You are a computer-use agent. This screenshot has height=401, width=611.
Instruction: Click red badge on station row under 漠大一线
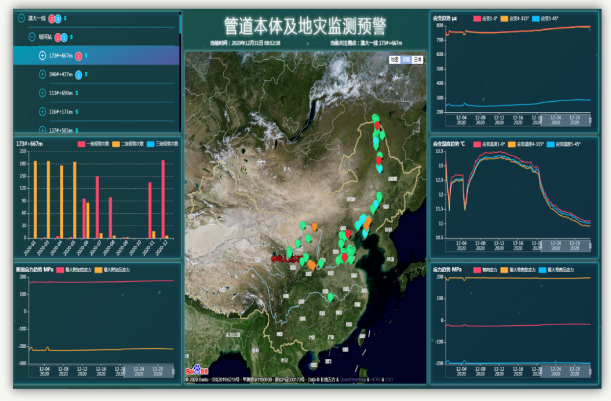58,37
